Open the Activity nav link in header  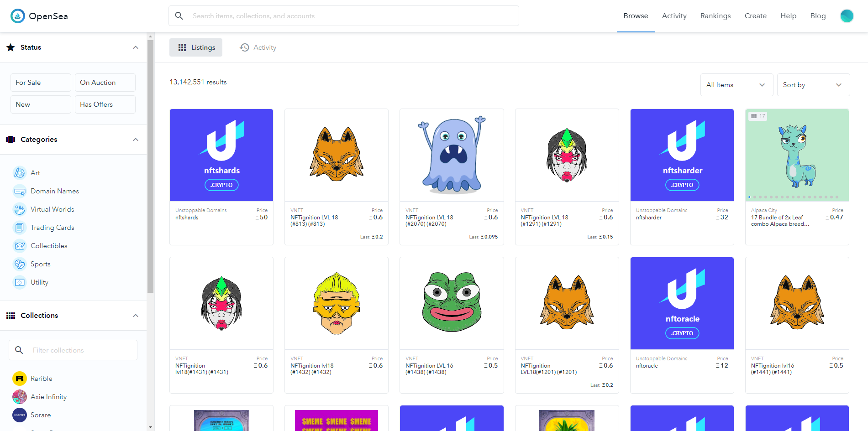click(674, 16)
